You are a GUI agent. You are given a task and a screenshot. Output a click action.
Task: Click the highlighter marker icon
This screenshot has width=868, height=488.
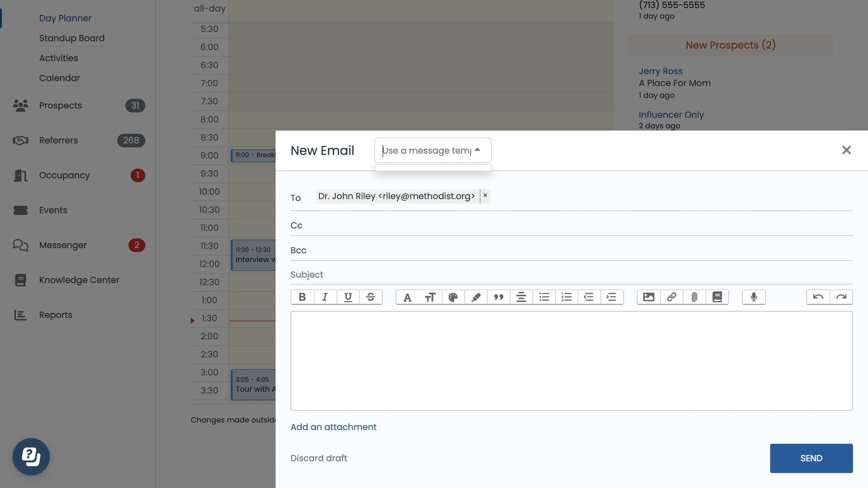[x=476, y=297]
